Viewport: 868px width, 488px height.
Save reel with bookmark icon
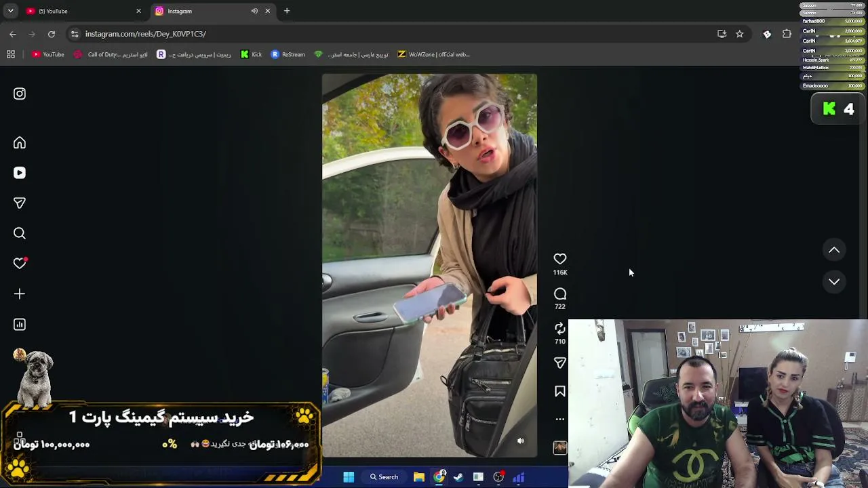[560, 391]
